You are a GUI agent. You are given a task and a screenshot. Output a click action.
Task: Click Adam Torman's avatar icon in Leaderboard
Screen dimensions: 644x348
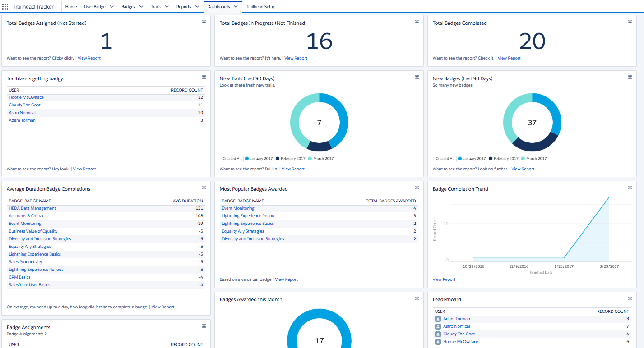point(438,319)
